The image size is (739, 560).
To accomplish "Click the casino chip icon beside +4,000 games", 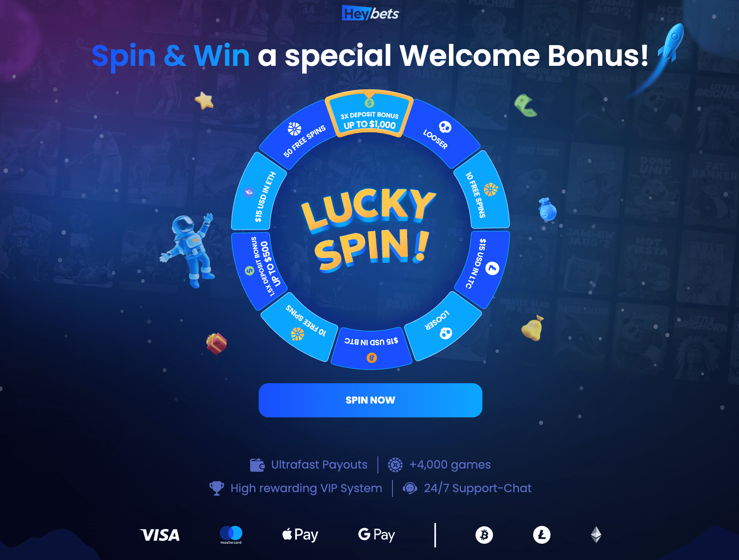I will coord(395,464).
